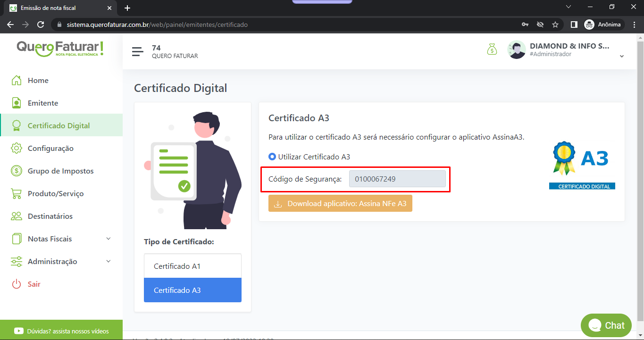Open a new browser tab with plus

pyautogui.click(x=127, y=8)
